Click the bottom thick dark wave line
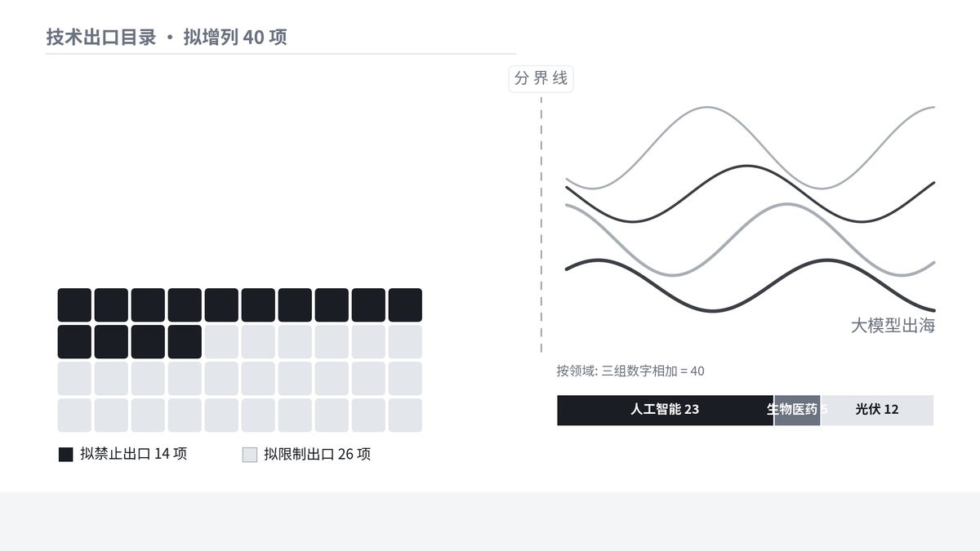This screenshot has height=551, width=980. click(x=712, y=310)
